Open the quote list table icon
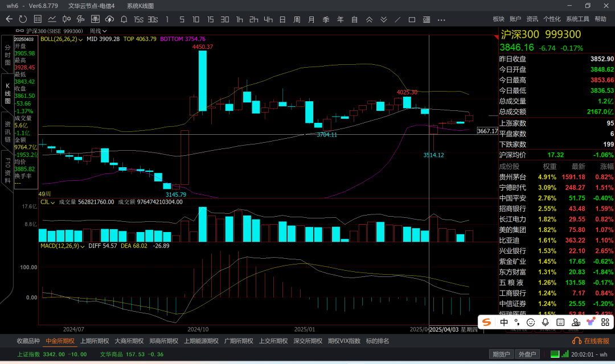615x364 pixels. pos(38,19)
